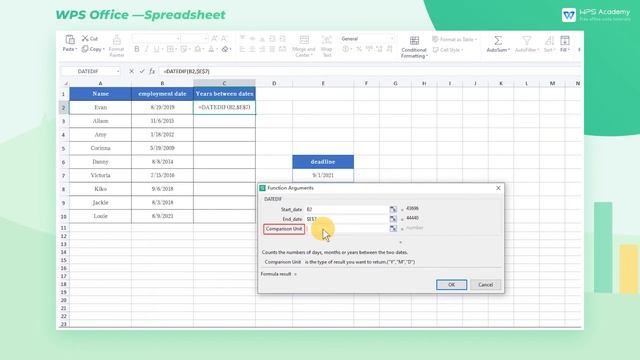The height and width of the screenshot is (360, 640).
Task: Click the Borders icon
Action: coord(170,49)
